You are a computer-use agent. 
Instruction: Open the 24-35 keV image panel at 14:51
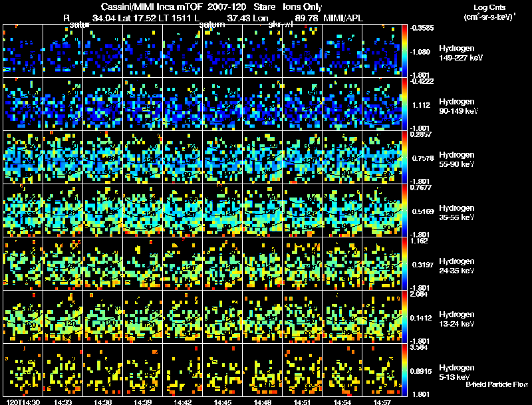(303, 263)
